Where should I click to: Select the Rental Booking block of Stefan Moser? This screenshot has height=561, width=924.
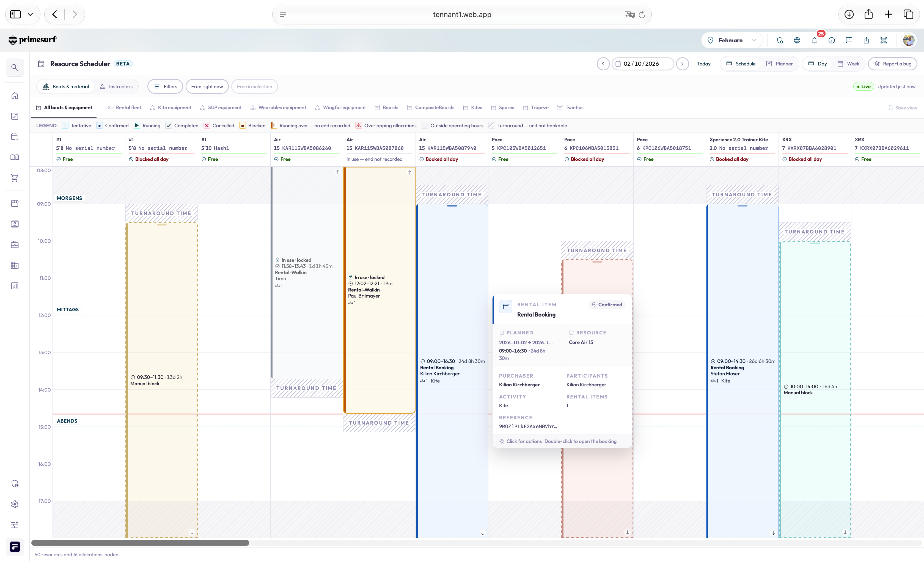(742, 370)
